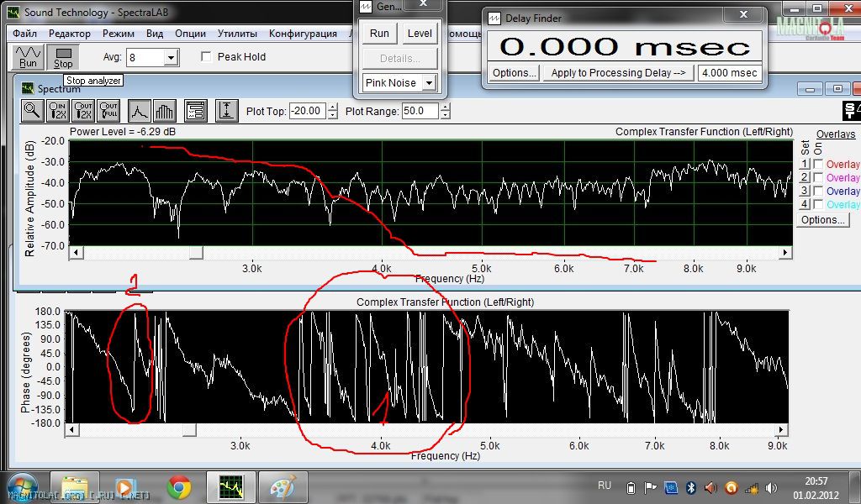The width and height of the screenshot is (861, 504).
Task: Click the zoom OUT FULL icon
Action: point(108,110)
